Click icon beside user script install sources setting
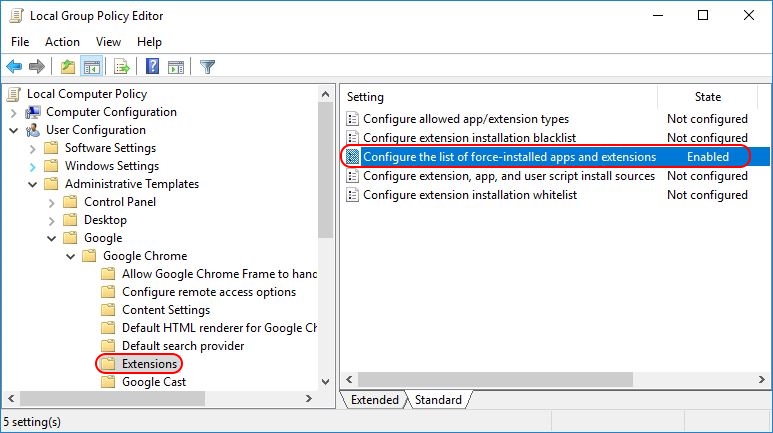The width and height of the screenshot is (773, 433). click(x=352, y=176)
